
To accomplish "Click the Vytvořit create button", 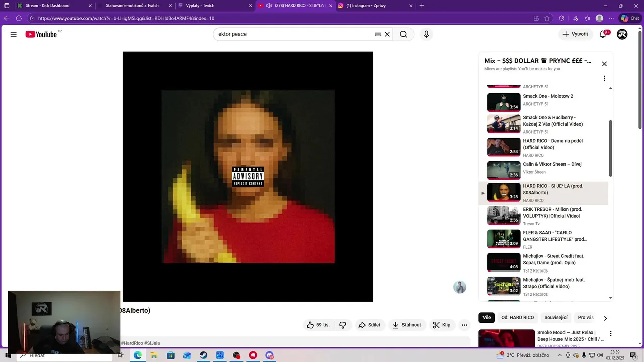I will point(575,34).
